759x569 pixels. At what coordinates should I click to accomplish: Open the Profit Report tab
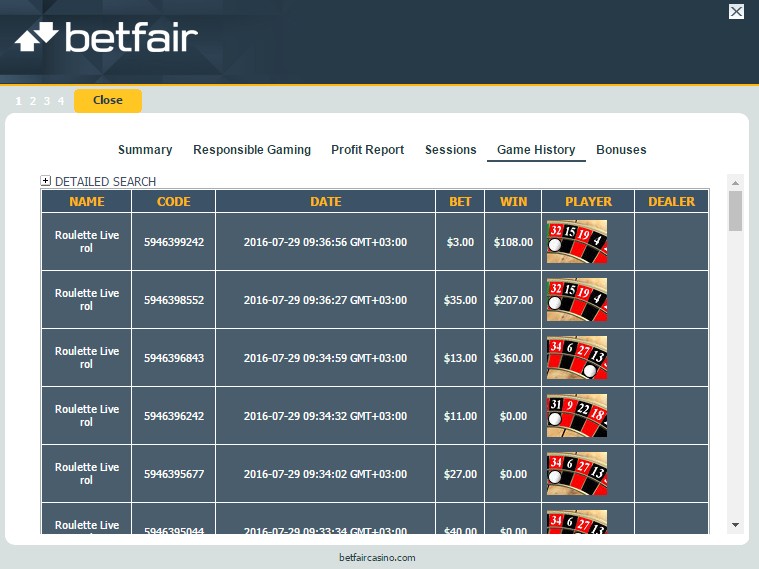click(x=367, y=150)
